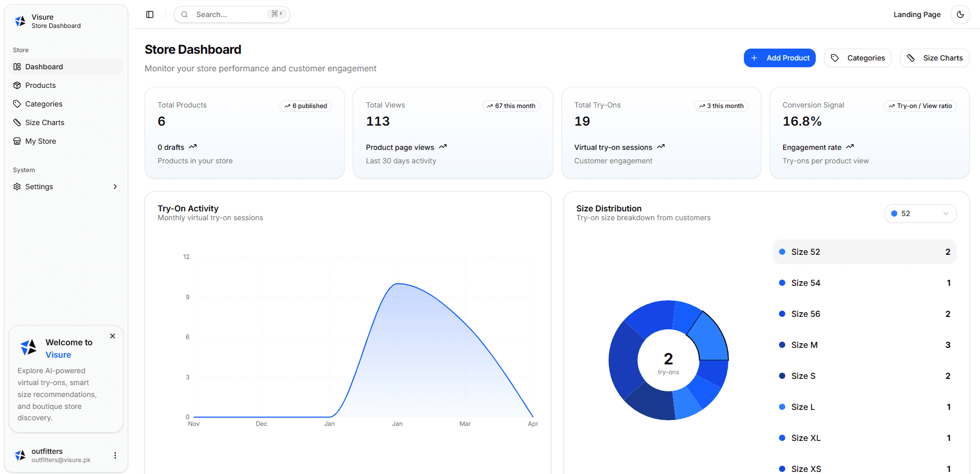This screenshot has height=474, width=980.
Task: Open Products via the box icon
Action: coord(17,85)
